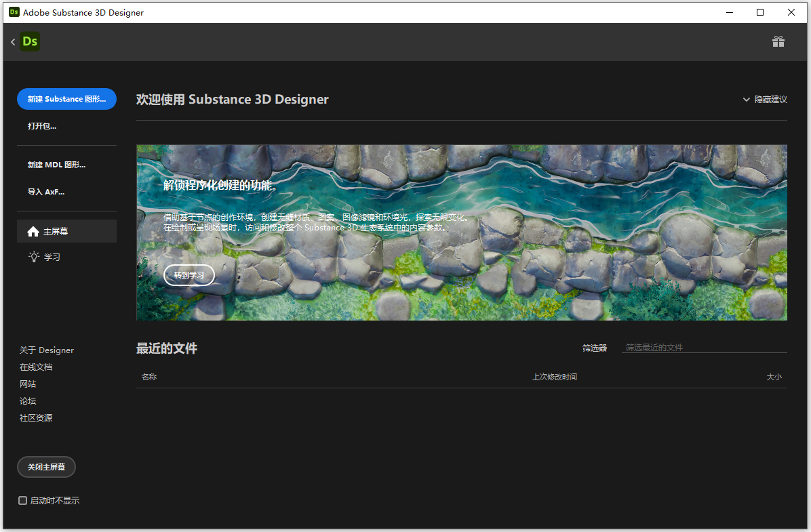Click the back arrow chevron at top left

12,41
